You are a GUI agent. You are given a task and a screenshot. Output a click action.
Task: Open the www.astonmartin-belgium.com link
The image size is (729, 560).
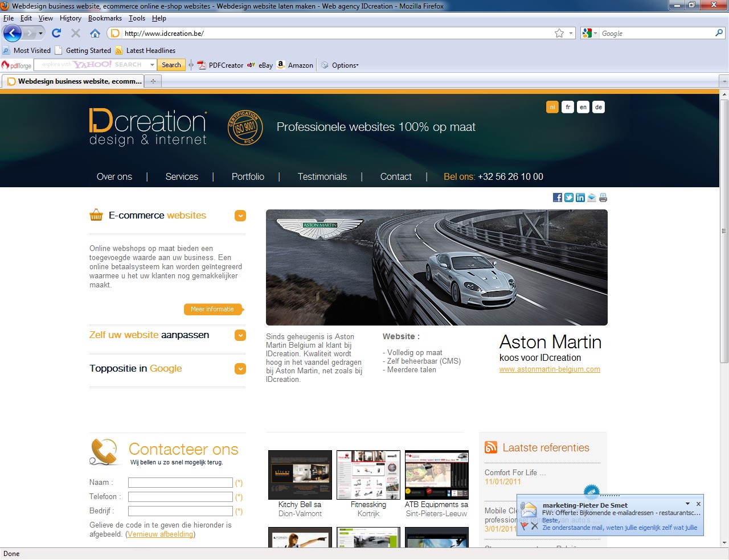[x=550, y=369]
